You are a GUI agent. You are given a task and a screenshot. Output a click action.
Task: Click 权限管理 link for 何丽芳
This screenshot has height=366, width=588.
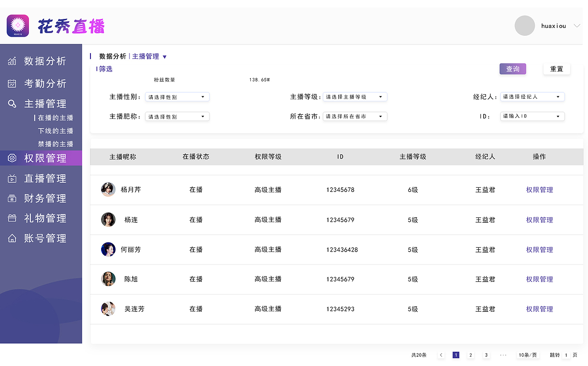pos(539,250)
